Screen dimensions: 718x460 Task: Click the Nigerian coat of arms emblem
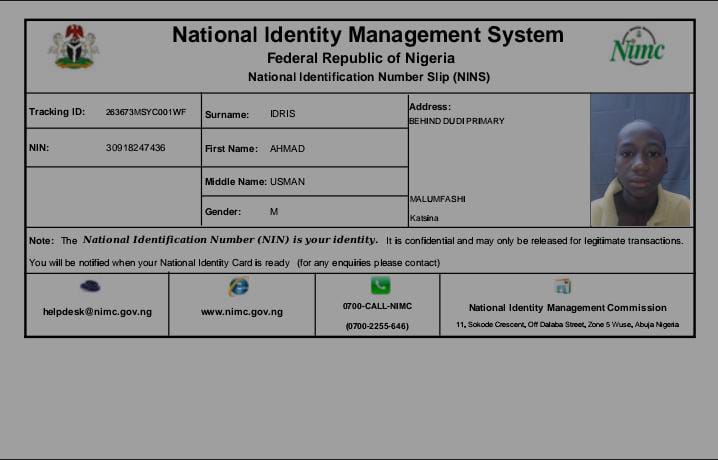coord(73,46)
